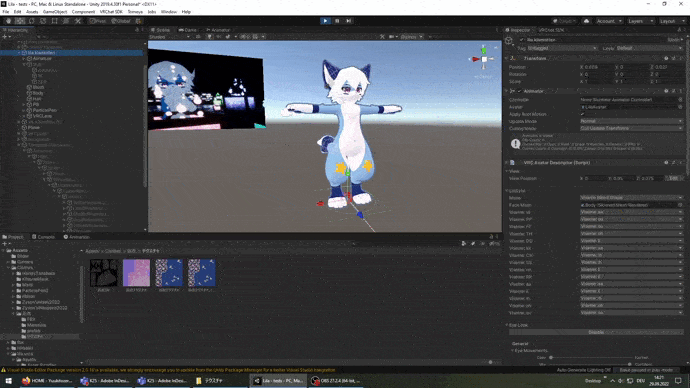Switch to the Animator tab
690x388 pixels.
218,30
